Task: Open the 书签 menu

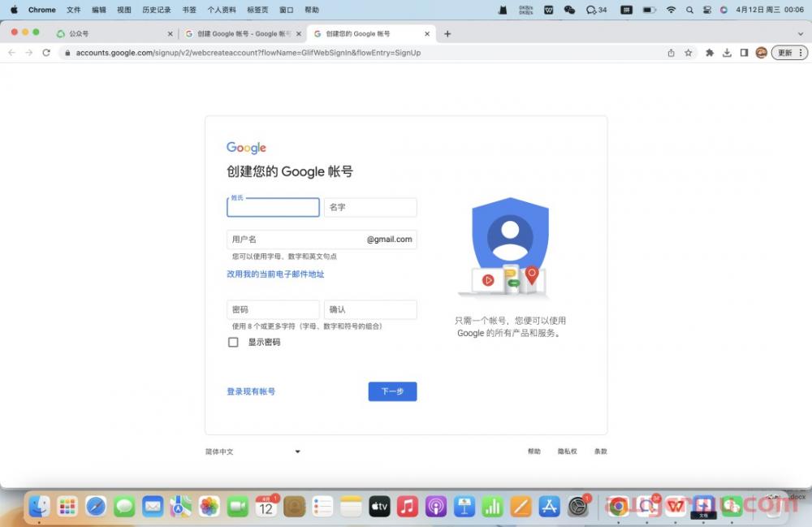Action: pyautogui.click(x=189, y=10)
